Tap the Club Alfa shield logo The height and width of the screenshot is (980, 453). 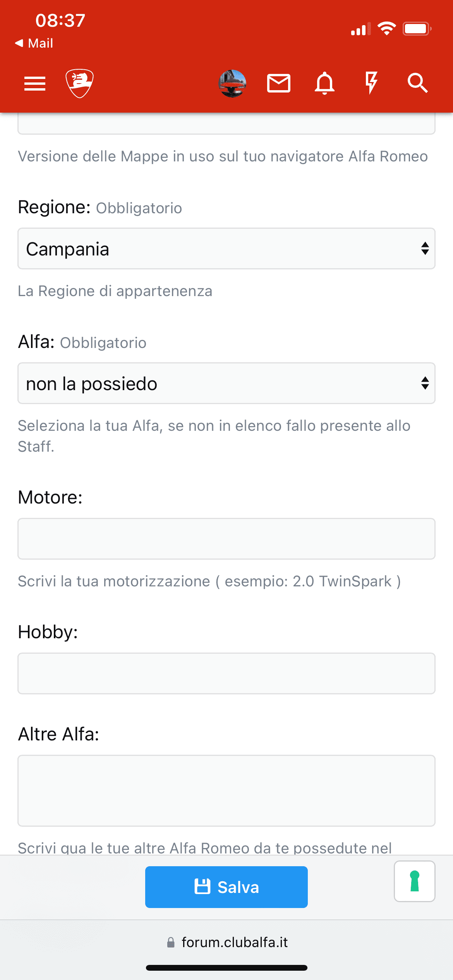point(79,83)
